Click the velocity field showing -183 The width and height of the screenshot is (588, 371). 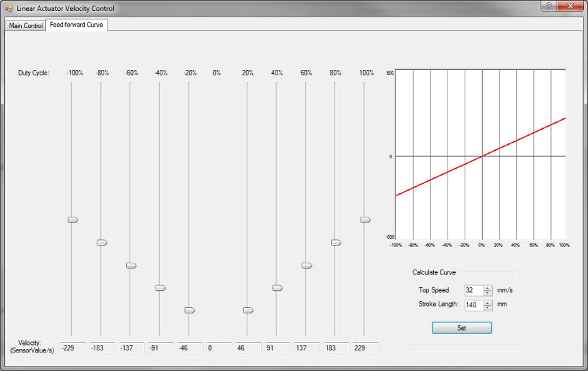tap(102, 348)
